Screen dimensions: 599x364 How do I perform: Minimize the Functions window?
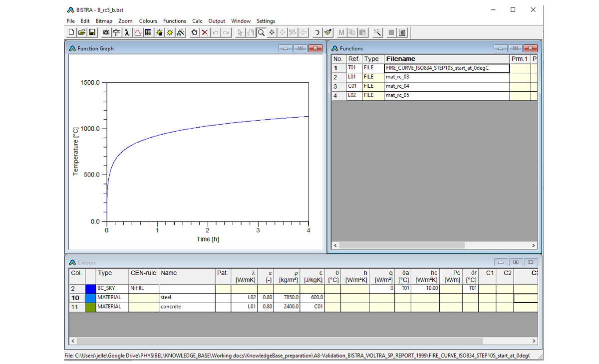(501, 48)
